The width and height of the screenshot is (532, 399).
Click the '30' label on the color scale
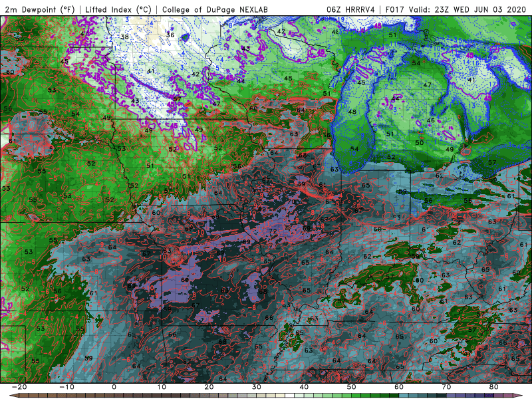257,387
